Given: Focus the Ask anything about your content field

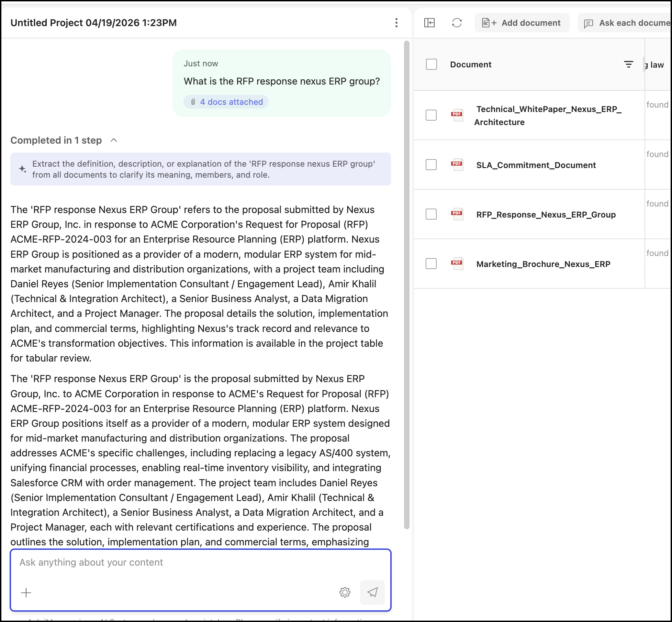Looking at the screenshot, I should click(x=201, y=563).
